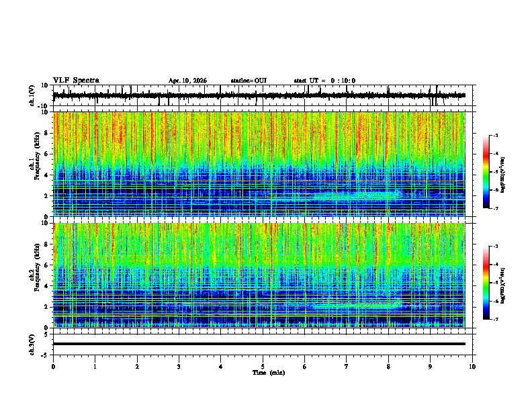Select the date "Apr. 10, 2026" header text
This screenshot has width=532, height=411.
[187, 81]
